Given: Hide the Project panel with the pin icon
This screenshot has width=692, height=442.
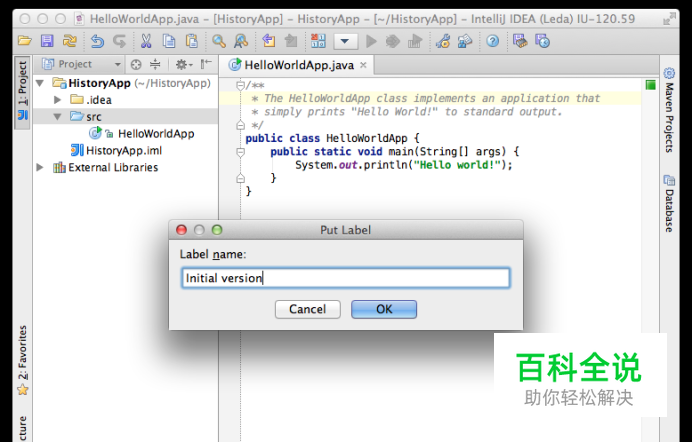Looking at the screenshot, I should click(206, 64).
